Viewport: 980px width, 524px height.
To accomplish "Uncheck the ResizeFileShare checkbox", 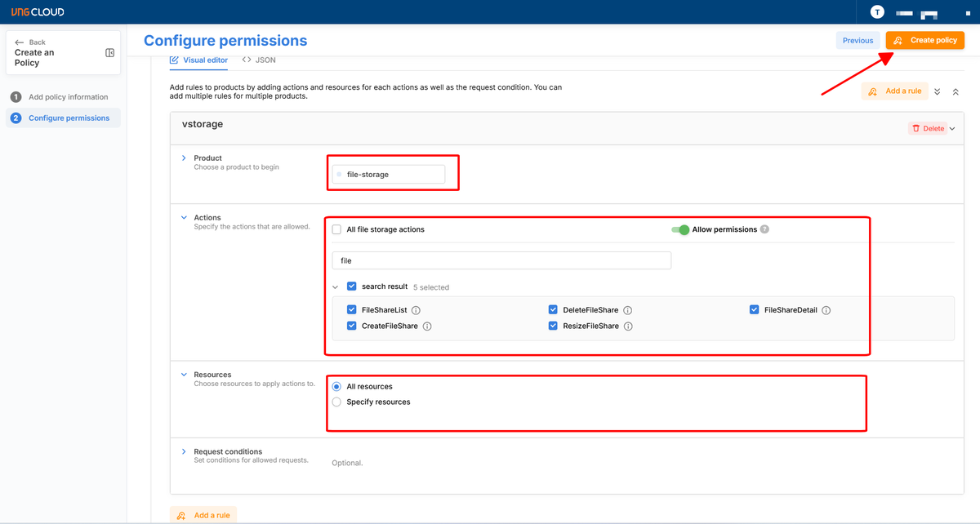I will [554, 326].
